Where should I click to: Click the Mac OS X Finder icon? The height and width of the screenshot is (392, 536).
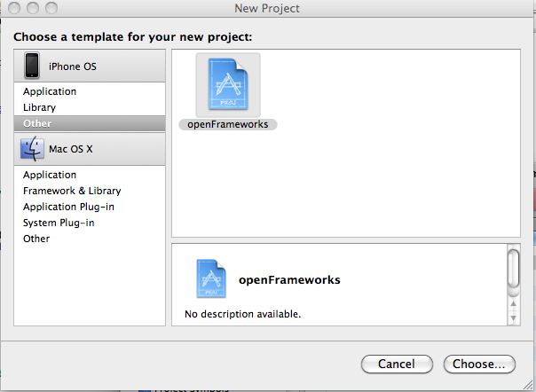pos(33,149)
